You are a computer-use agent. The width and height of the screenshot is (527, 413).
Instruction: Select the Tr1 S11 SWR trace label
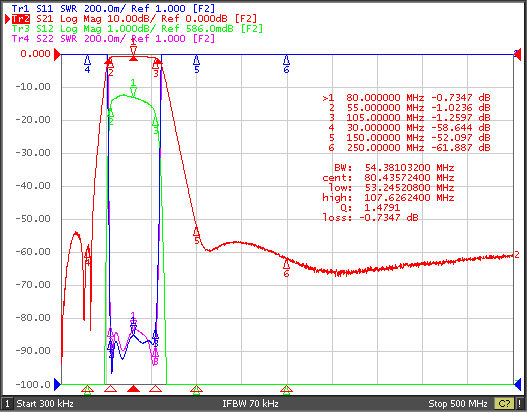pyautogui.click(x=113, y=8)
